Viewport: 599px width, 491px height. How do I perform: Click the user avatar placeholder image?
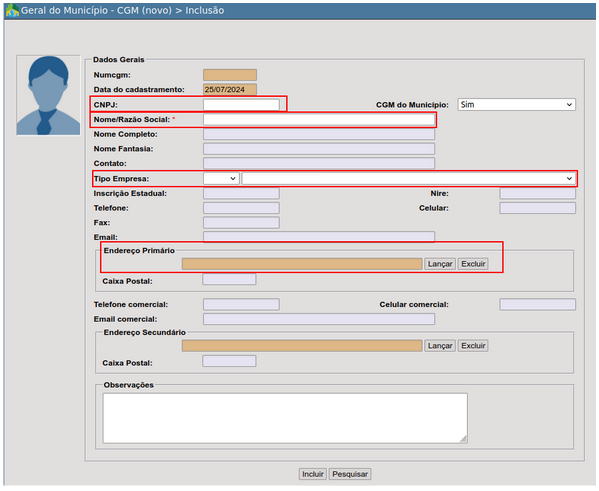coord(49,95)
